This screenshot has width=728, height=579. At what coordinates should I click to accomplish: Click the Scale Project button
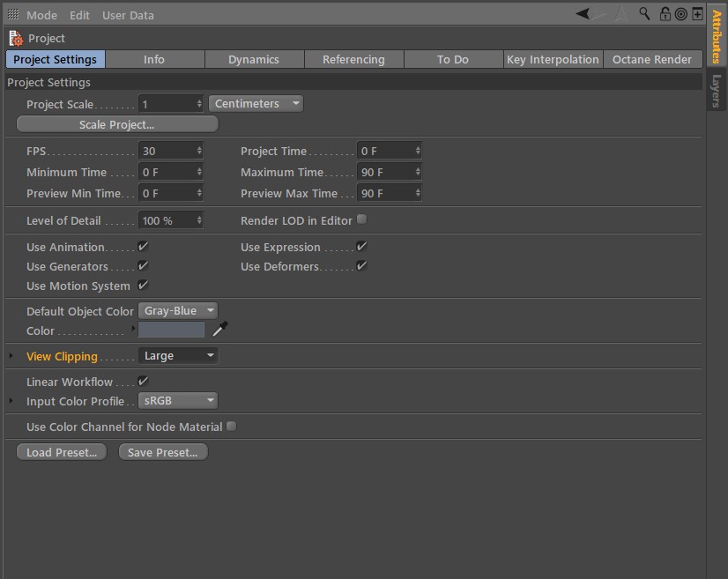point(117,124)
